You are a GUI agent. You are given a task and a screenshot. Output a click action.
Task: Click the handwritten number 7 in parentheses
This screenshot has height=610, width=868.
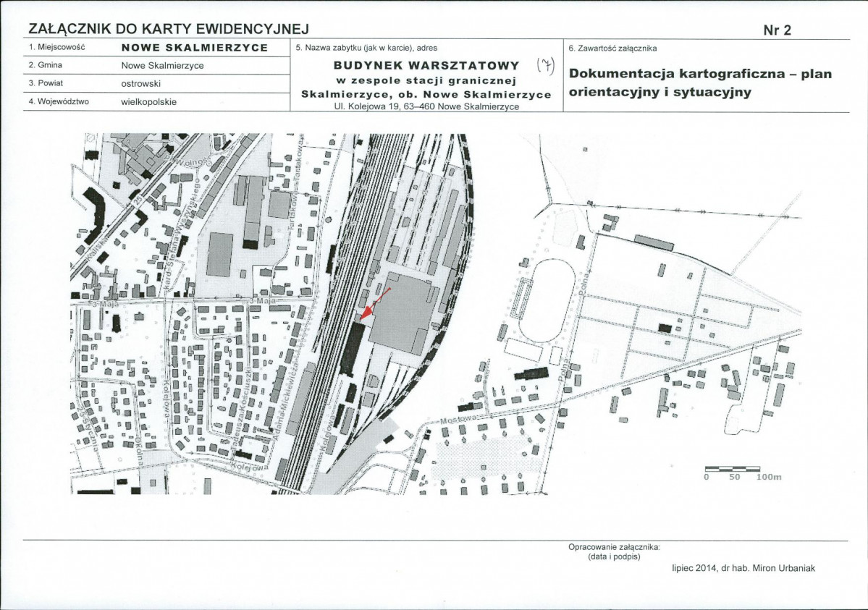click(x=545, y=67)
